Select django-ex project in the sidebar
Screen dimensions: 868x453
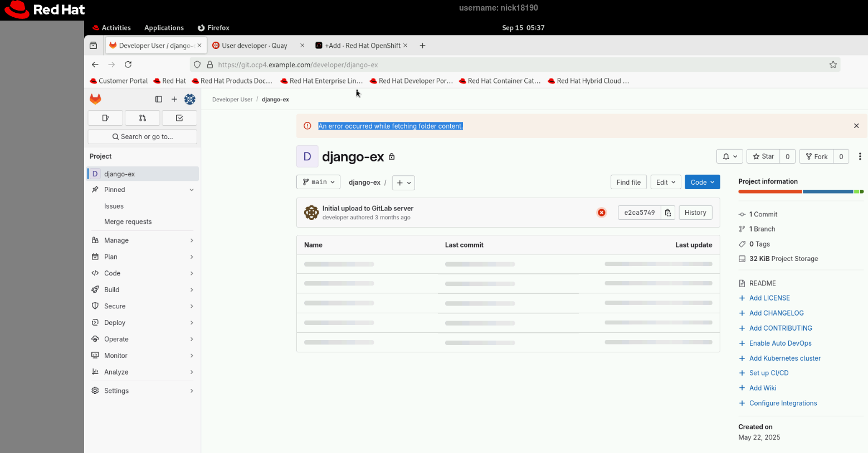(143, 174)
